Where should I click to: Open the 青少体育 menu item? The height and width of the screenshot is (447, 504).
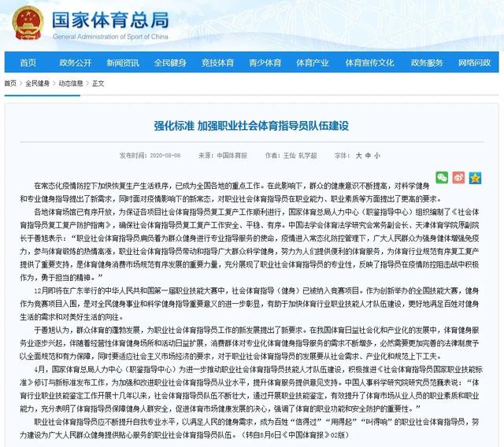pyautogui.click(x=265, y=62)
